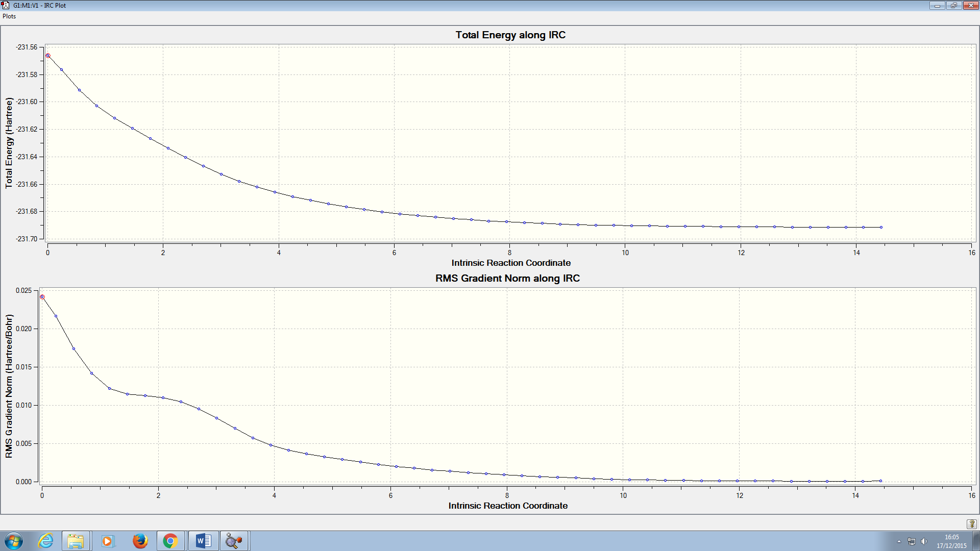Open the help question-mark icon
Screen dimensions: 980x551
(x=971, y=524)
